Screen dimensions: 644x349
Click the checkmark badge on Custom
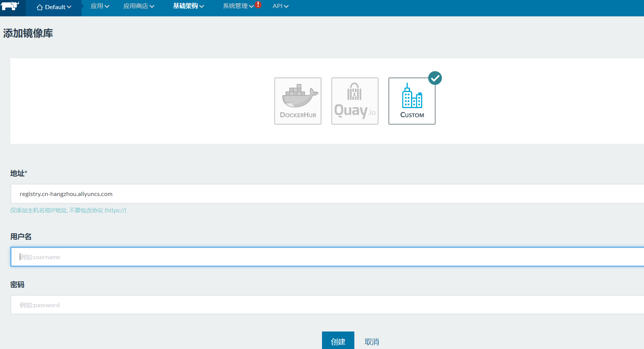435,78
